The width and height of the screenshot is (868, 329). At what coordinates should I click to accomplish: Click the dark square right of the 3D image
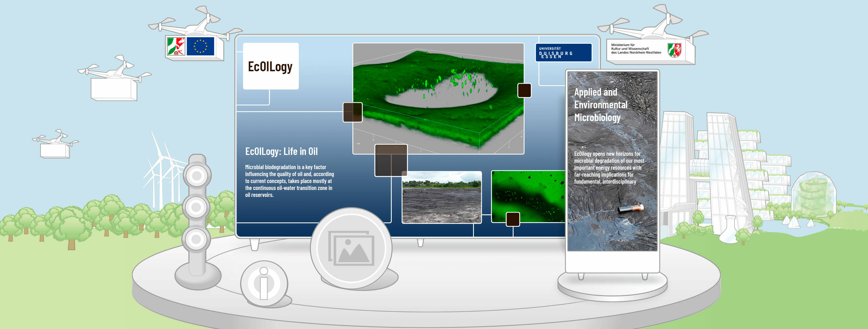pos(524,90)
